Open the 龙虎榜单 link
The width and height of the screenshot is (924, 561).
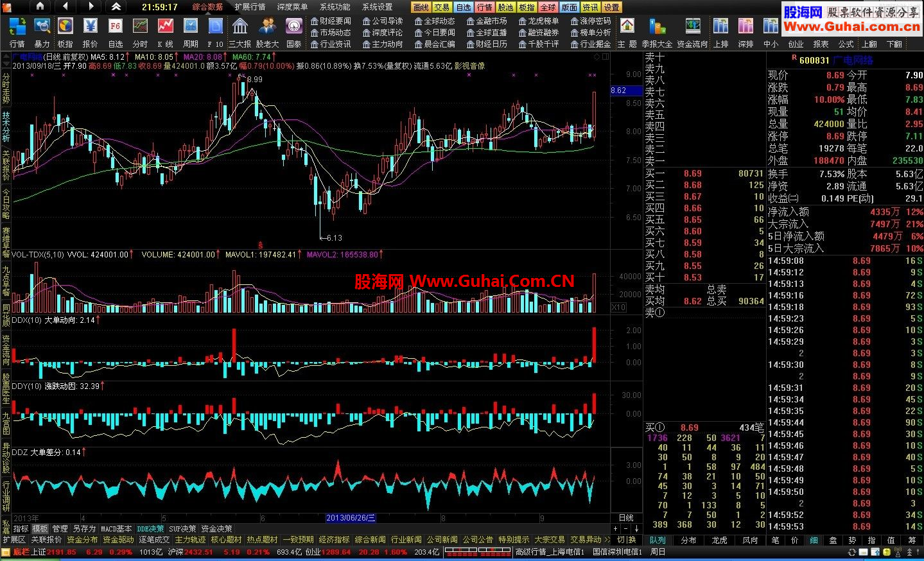pyautogui.click(x=538, y=21)
